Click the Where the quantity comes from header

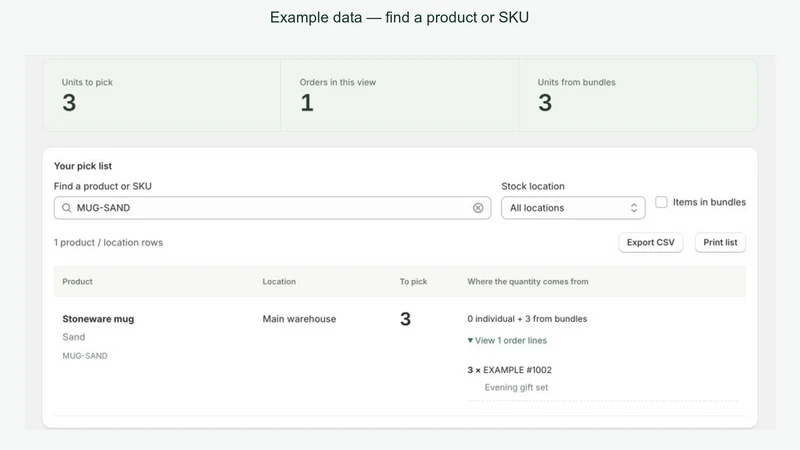(528, 281)
